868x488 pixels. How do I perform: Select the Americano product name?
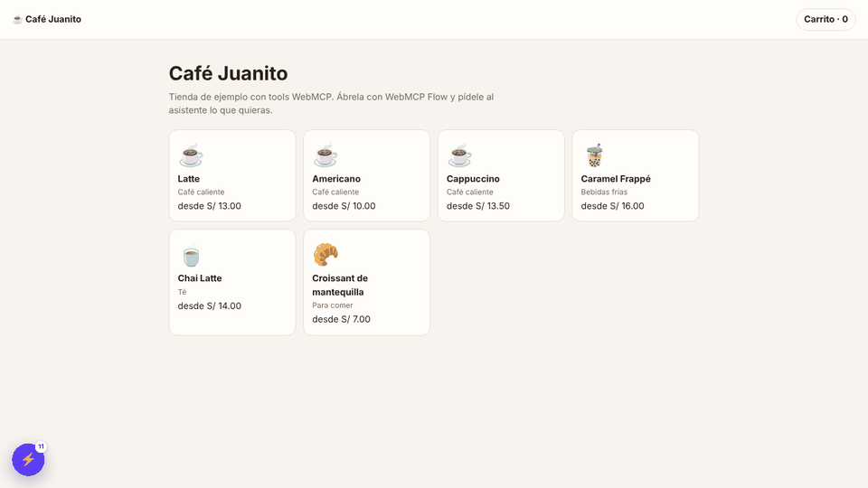336,179
